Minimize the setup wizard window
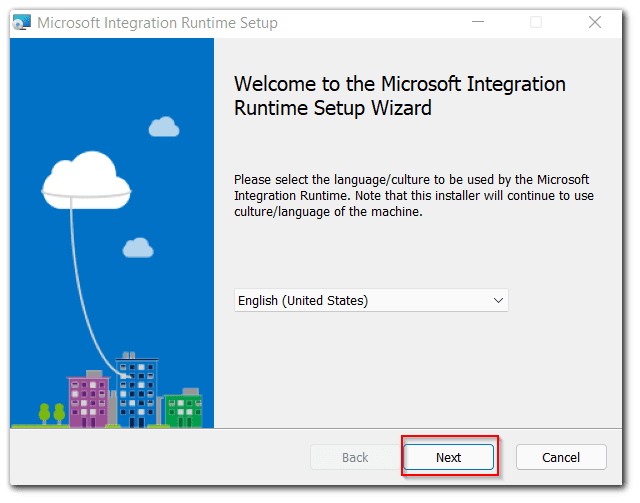This screenshot has height=503, width=640. pyautogui.click(x=480, y=22)
